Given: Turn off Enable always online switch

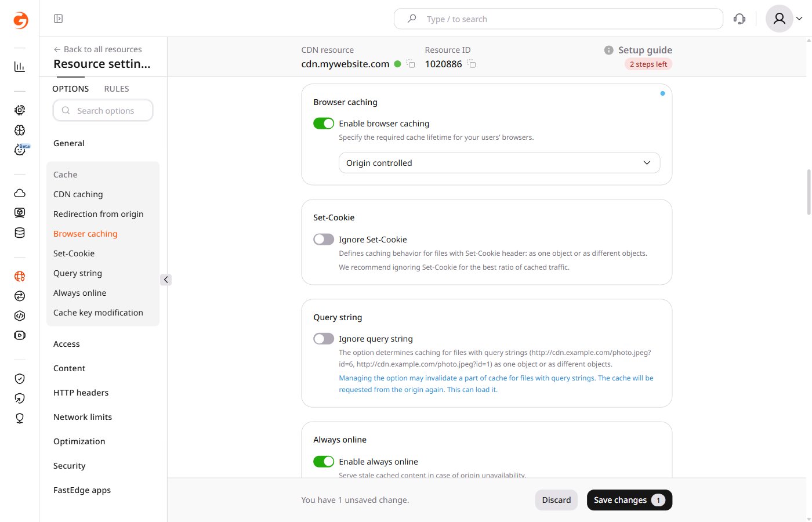Looking at the screenshot, I should (324, 461).
